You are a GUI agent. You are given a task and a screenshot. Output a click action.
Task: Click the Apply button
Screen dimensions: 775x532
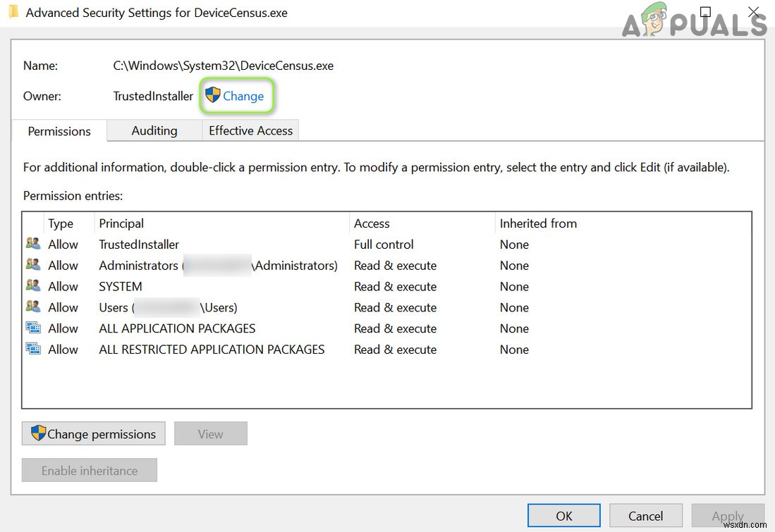728,516
